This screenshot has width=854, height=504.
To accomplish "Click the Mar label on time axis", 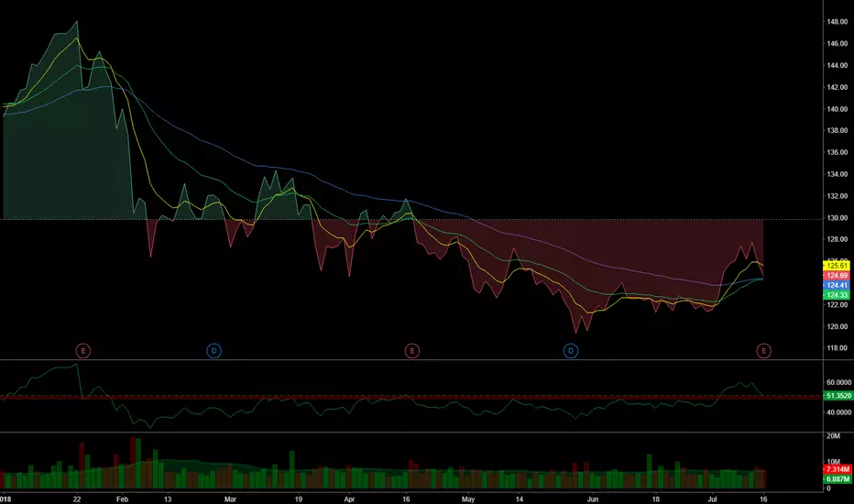I will click(230, 499).
